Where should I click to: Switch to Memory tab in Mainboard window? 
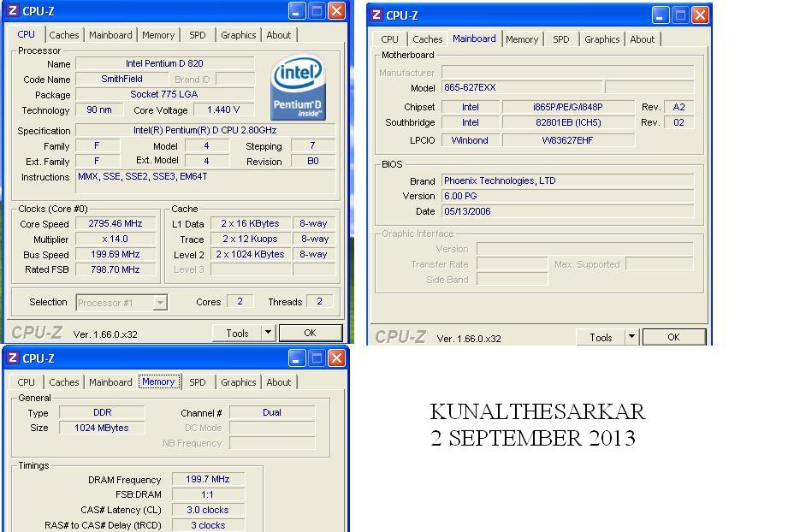point(522,39)
